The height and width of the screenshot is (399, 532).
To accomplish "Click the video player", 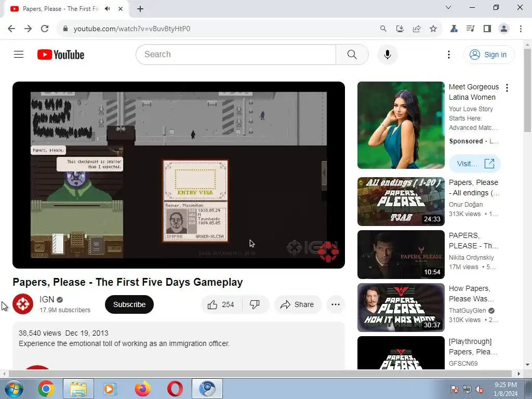I will click(179, 175).
